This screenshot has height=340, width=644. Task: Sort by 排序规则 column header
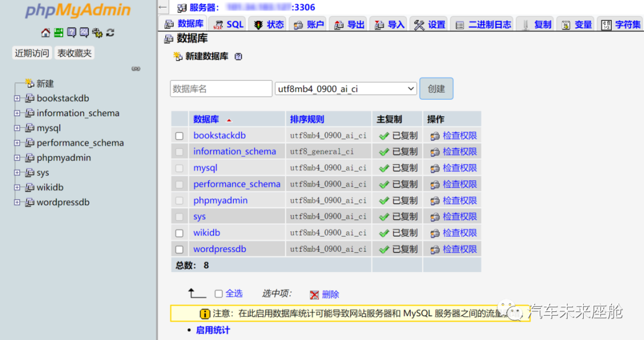307,119
